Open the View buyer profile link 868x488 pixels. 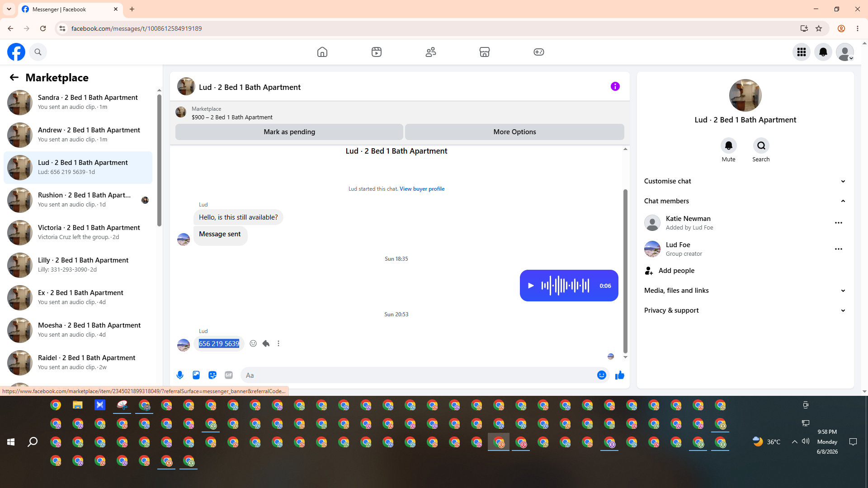(422, 189)
